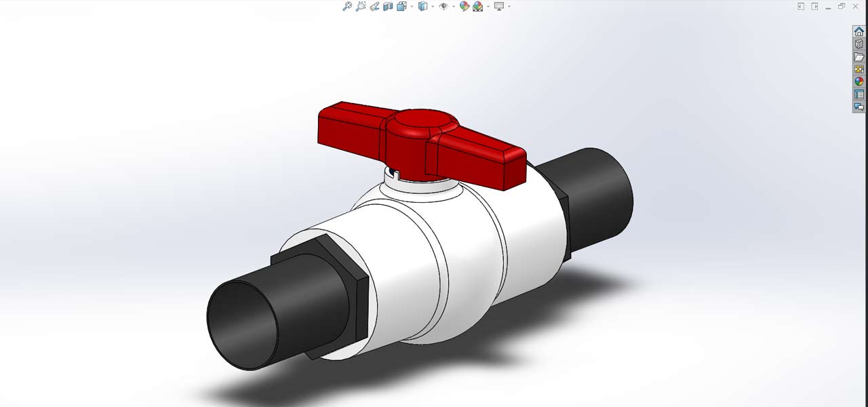This screenshot has width=868, height=407.
Task: Return to the Previous View
Action: [x=374, y=6]
